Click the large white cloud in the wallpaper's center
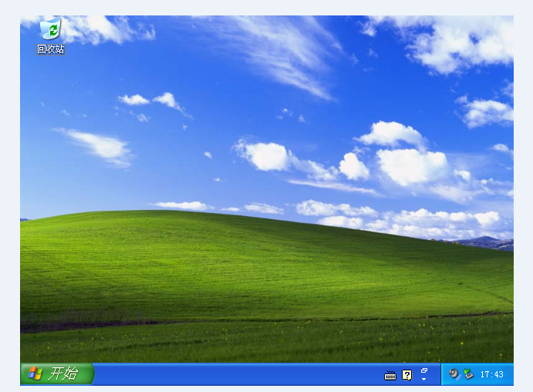 (x=413, y=164)
